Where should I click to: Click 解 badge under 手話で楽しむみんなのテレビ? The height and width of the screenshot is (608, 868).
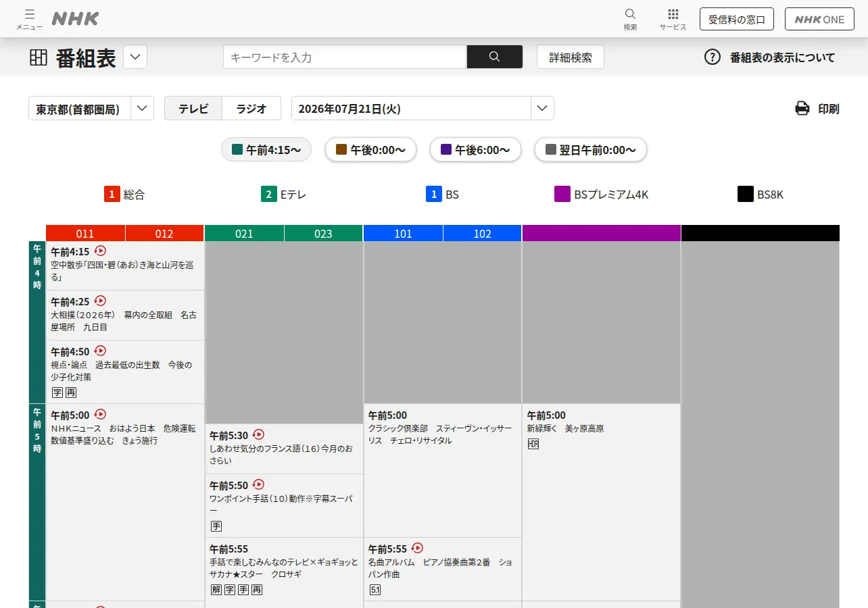pyautogui.click(x=216, y=590)
